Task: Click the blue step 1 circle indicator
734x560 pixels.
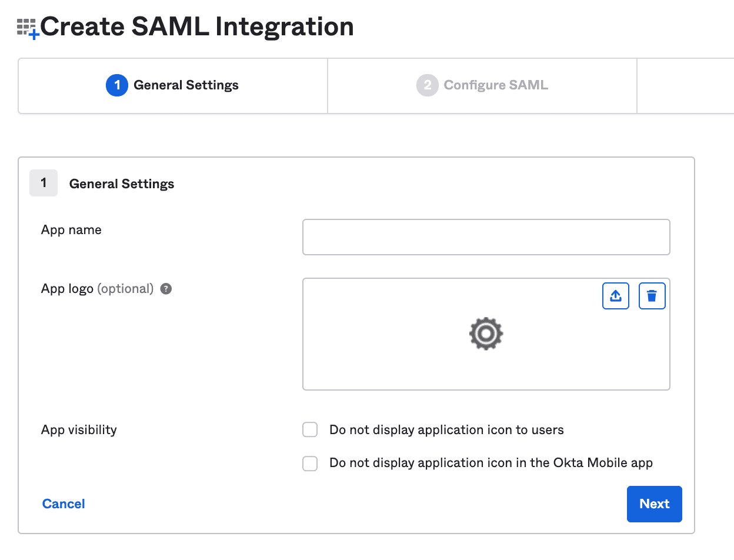Action: click(117, 85)
